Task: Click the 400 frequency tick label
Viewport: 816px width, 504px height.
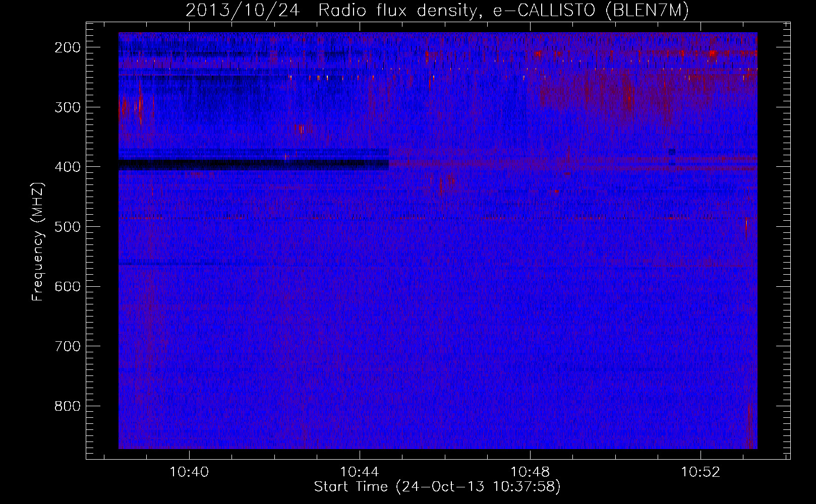Action: [x=68, y=167]
